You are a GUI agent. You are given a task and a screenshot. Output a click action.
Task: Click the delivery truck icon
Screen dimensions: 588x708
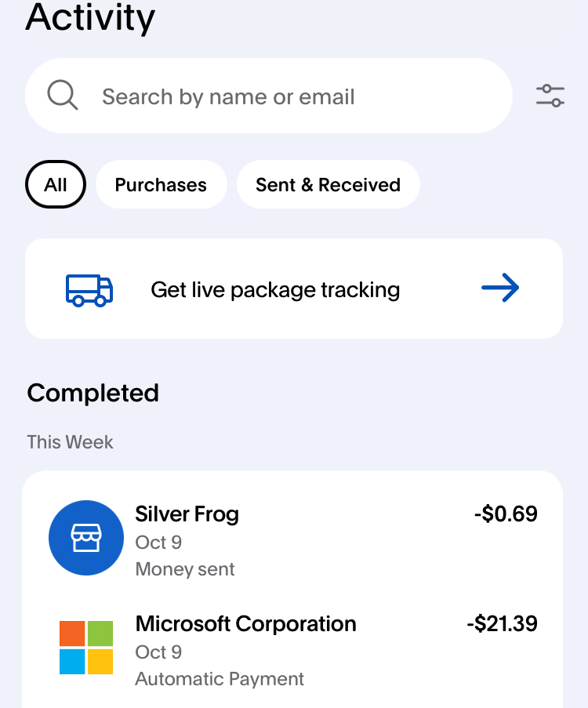pos(89,289)
